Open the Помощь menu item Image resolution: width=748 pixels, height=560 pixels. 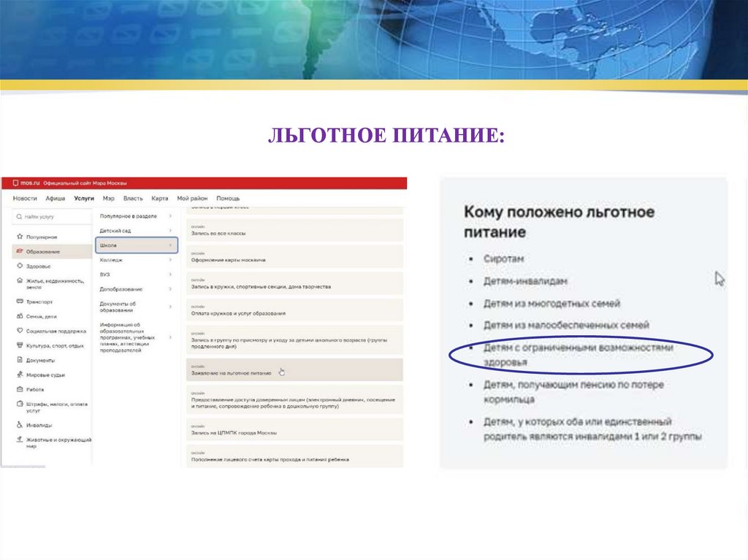click(x=228, y=199)
